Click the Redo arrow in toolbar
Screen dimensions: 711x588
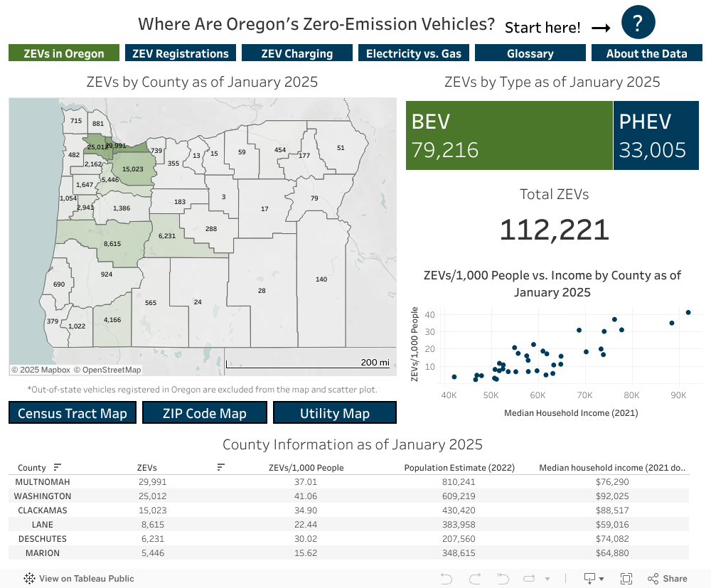[x=475, y=578]
